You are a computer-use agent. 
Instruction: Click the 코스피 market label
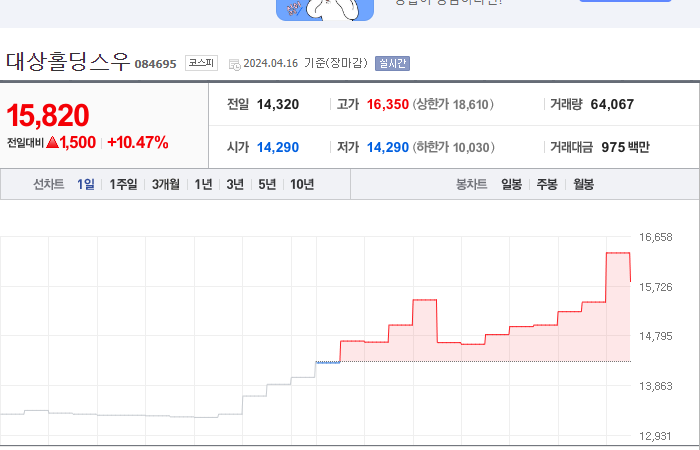[x=201, y=63]
